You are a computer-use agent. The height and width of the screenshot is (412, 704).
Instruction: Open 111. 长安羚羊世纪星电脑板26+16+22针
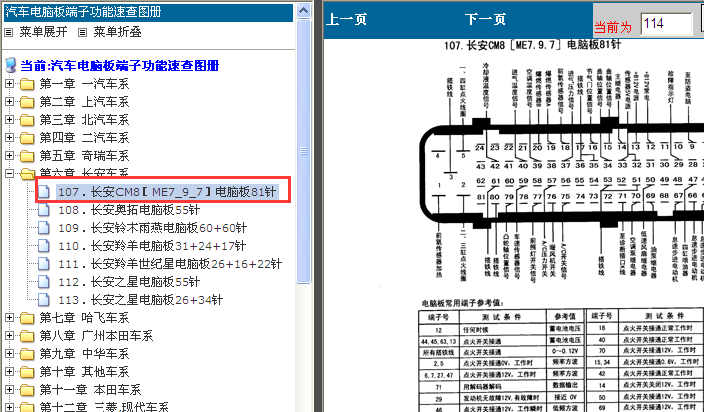(170, 263)
